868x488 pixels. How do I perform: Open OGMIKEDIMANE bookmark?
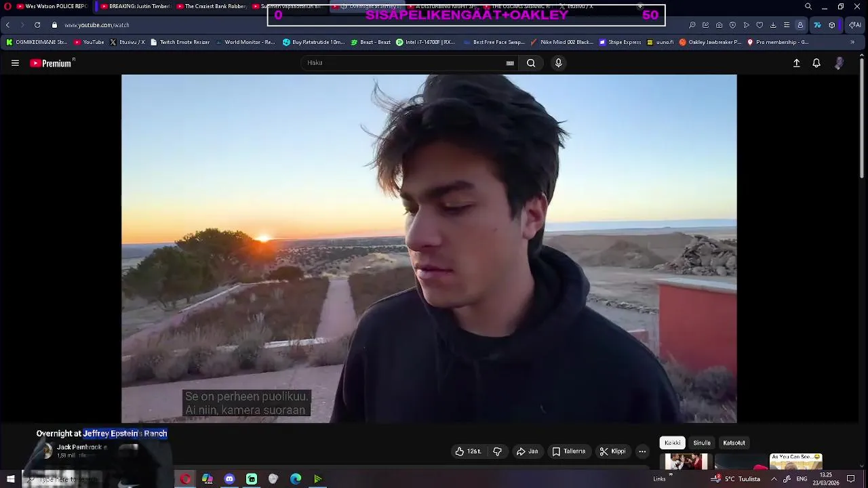tap(37, 42)
